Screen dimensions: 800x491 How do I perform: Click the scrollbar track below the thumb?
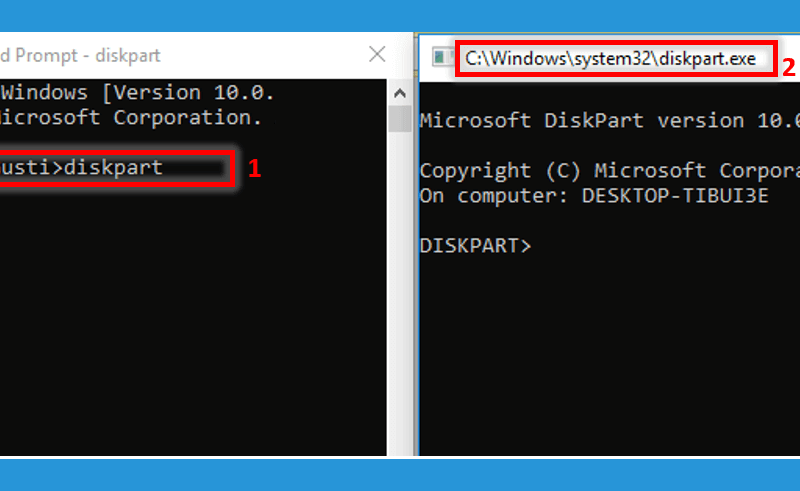click(x=400, y=293)
